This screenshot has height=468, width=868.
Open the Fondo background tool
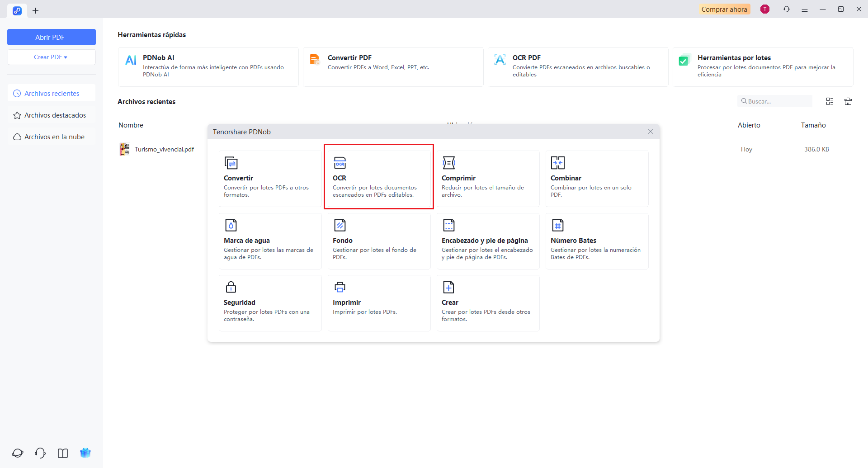(379, 241)
